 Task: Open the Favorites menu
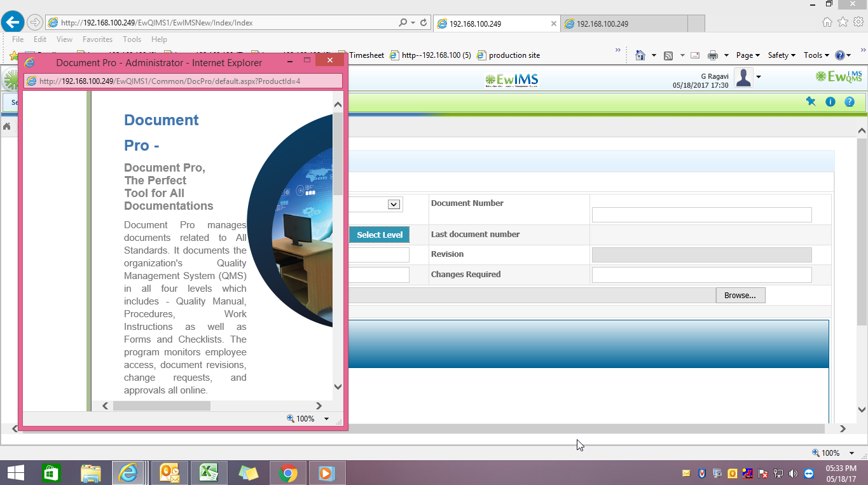coord(97,39)
